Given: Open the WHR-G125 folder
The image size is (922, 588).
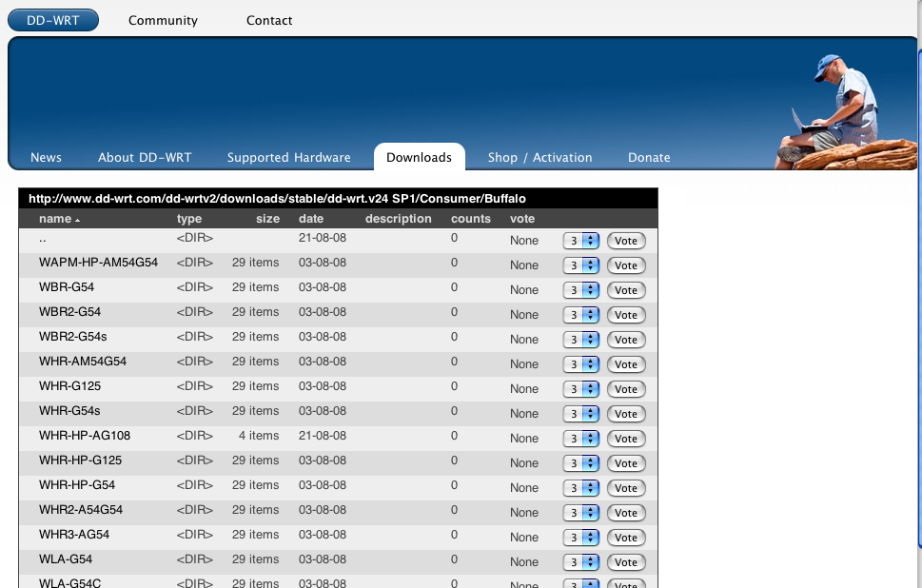Looking at the screenshot, I should click(x=70, y=386).
